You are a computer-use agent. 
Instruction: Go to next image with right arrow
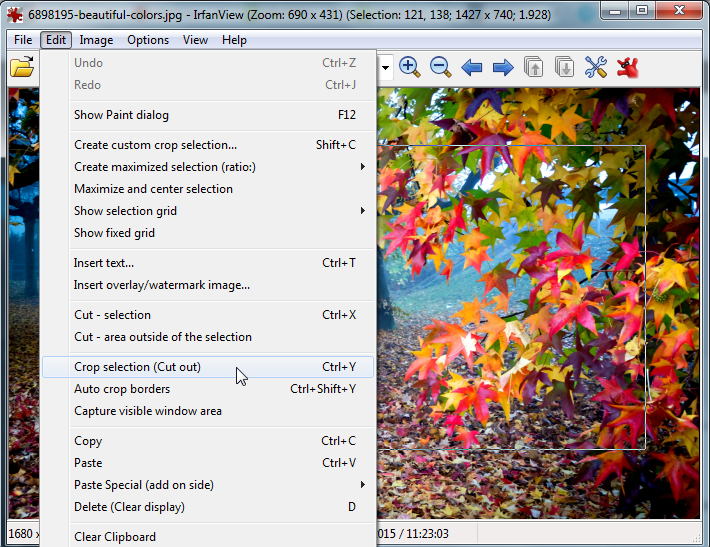(503, 68)
